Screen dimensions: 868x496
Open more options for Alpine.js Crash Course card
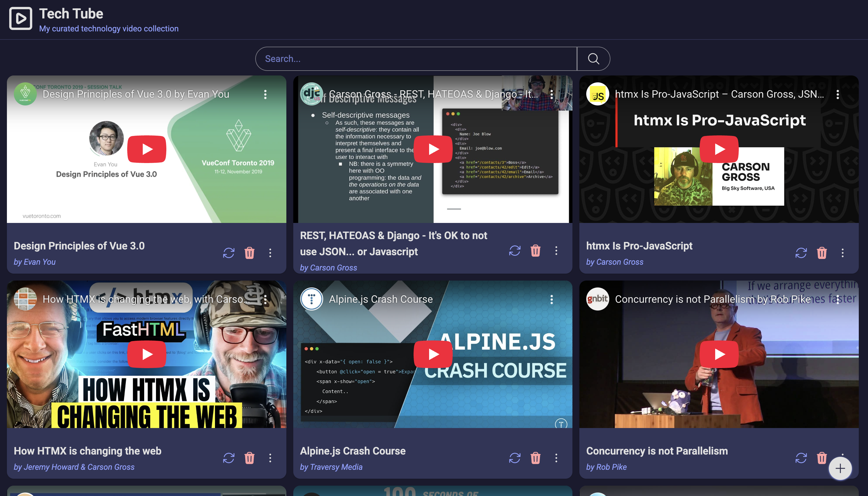coord(556,458)
